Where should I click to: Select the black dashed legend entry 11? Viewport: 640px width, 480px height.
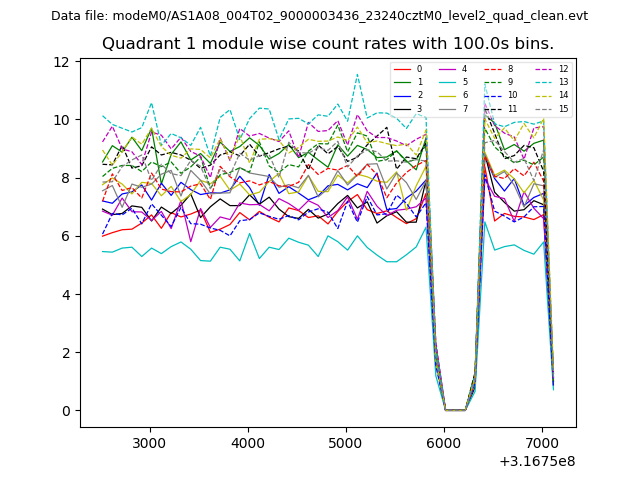tap(492, 108)
